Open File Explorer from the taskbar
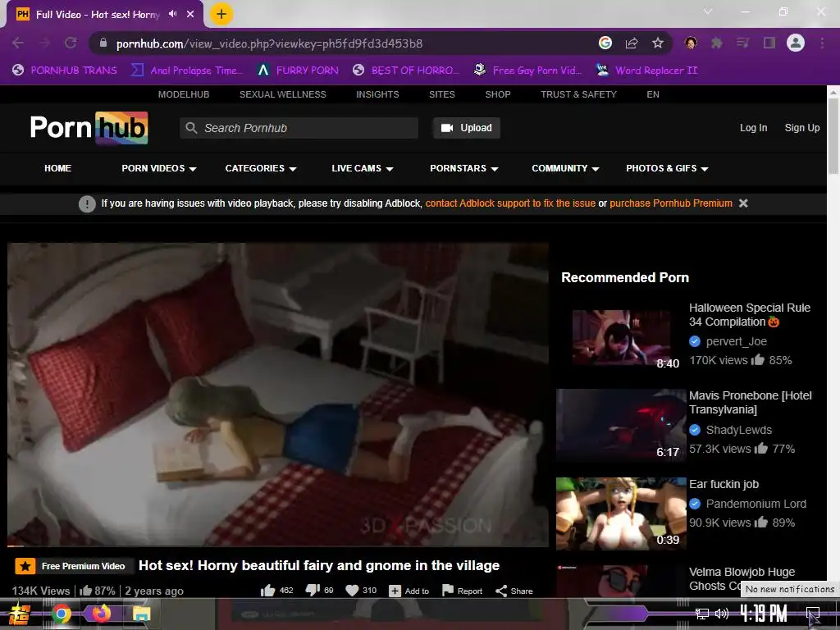 tap(141, 614)
